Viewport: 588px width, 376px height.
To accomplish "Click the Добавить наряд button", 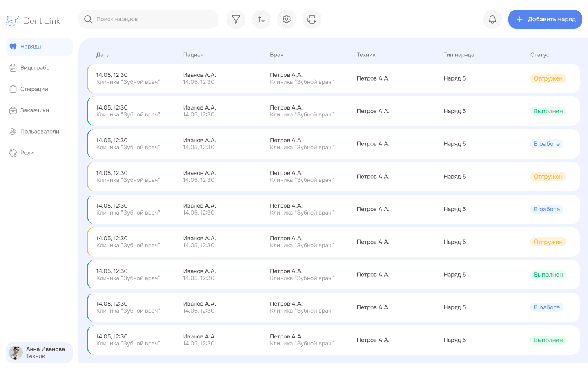I will tap(545, 19).
